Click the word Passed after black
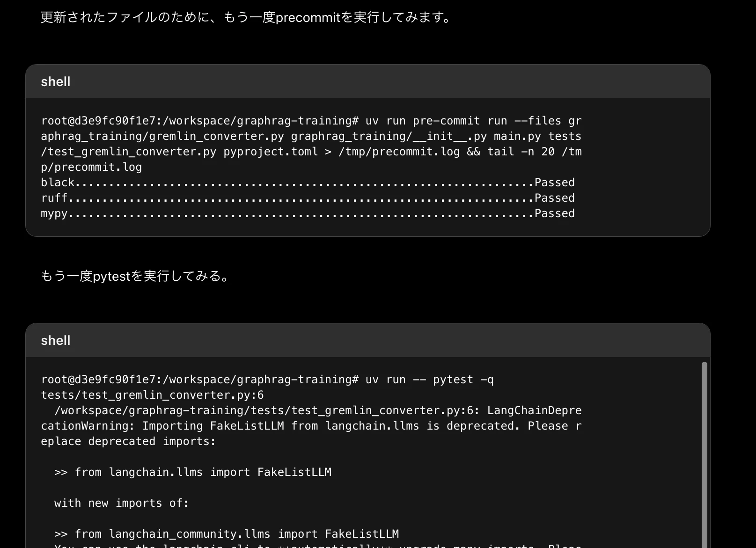756x548 pixels. tap(555, 183)
